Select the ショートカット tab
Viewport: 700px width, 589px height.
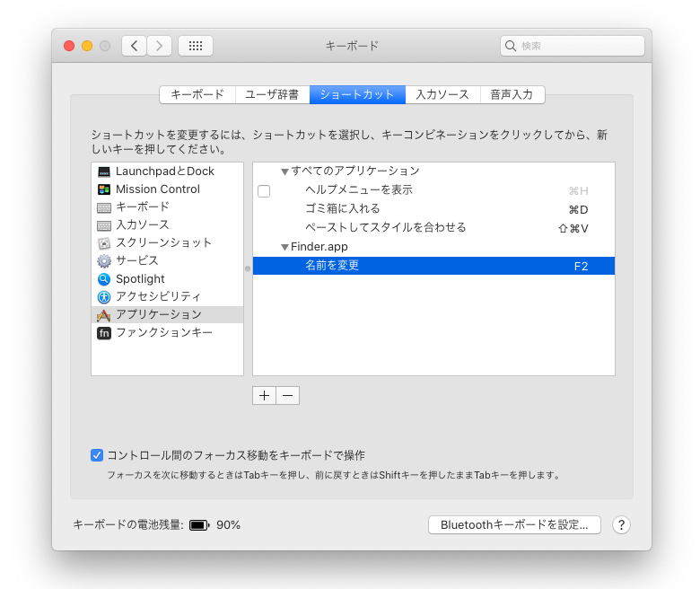(x=357, y=94)
